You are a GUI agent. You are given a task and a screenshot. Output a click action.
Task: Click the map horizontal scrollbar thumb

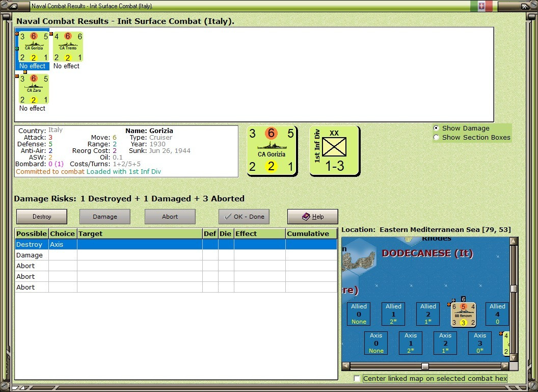(x=425, y=366)
